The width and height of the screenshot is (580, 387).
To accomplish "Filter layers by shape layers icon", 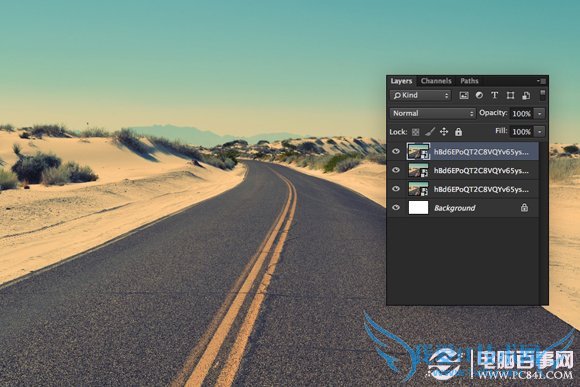I will (x=510, y=95).
